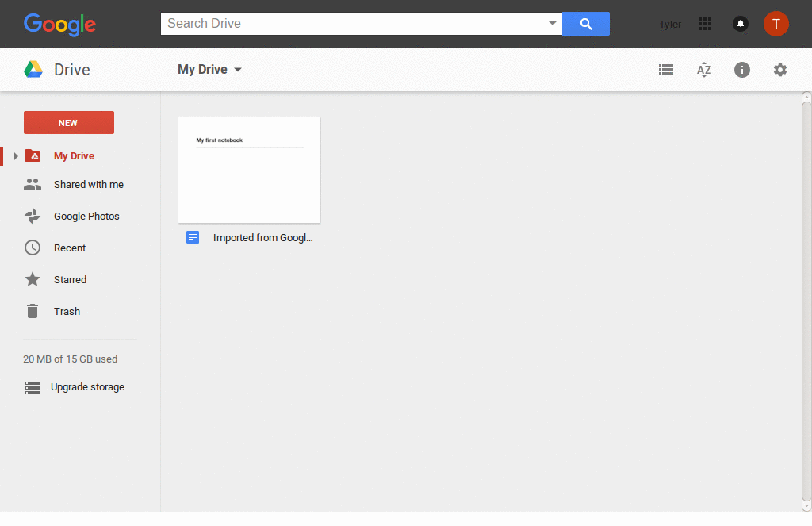The width and height of the screenshot is (812, 526).
Task: Click the Tyler account name
Action: tap(670, 25)
